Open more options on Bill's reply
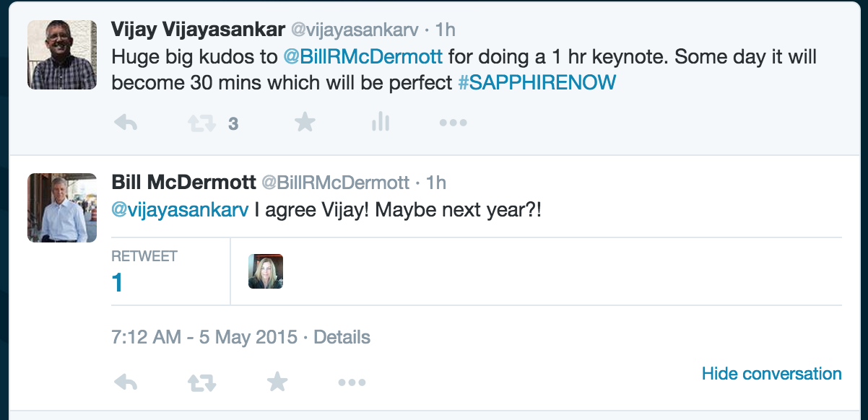This screenshot has height=420, width=868. pyautogui.click(x=352, y=382)
